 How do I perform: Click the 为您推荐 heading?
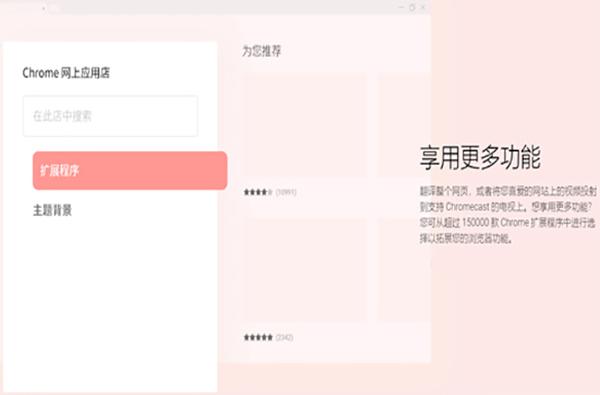click(x=262, y=51)
